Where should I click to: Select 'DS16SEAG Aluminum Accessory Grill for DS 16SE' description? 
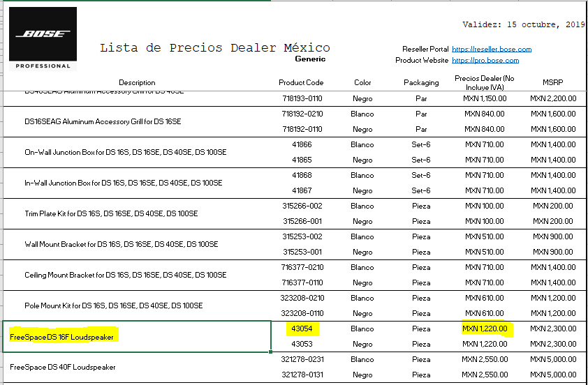(103, 122)
